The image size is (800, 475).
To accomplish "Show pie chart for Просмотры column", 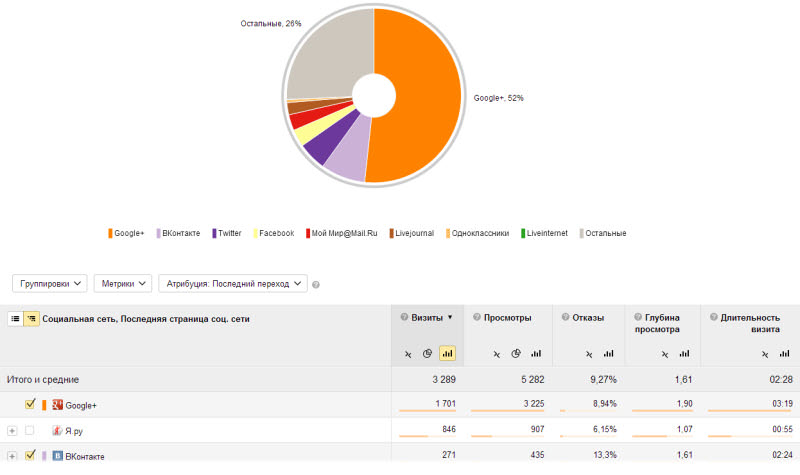I will pyautogui.click(x=516, y=353).
